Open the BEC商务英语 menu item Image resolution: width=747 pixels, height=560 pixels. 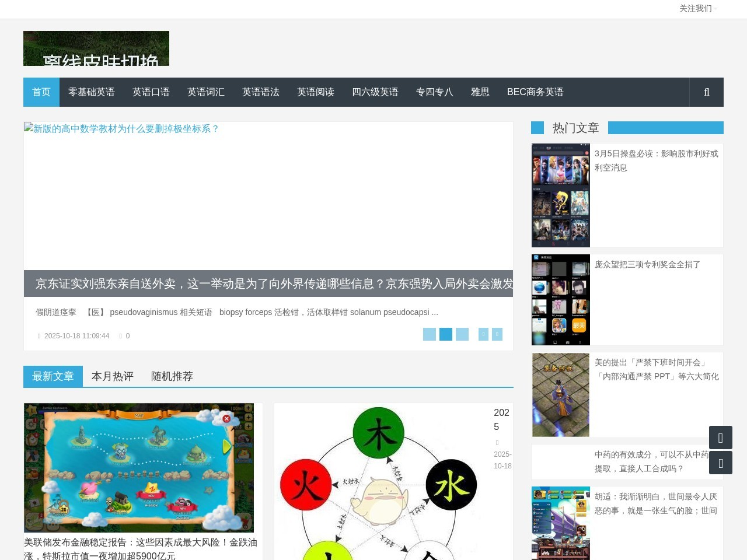pos(535,92)
